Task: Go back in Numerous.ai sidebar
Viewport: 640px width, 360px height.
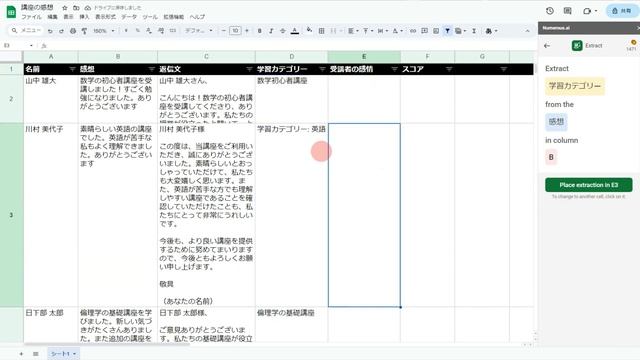Action: (x=547, y=46)
